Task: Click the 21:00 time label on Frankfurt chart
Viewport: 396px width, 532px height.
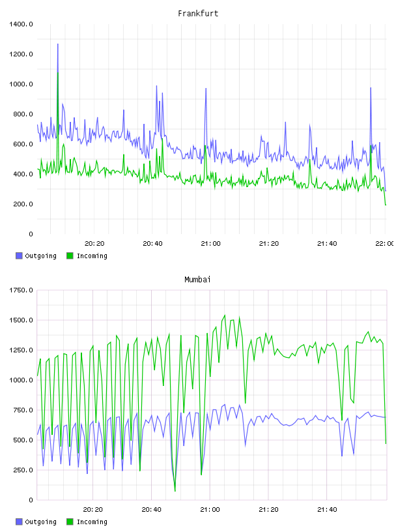Action: (x=210, y=244)
